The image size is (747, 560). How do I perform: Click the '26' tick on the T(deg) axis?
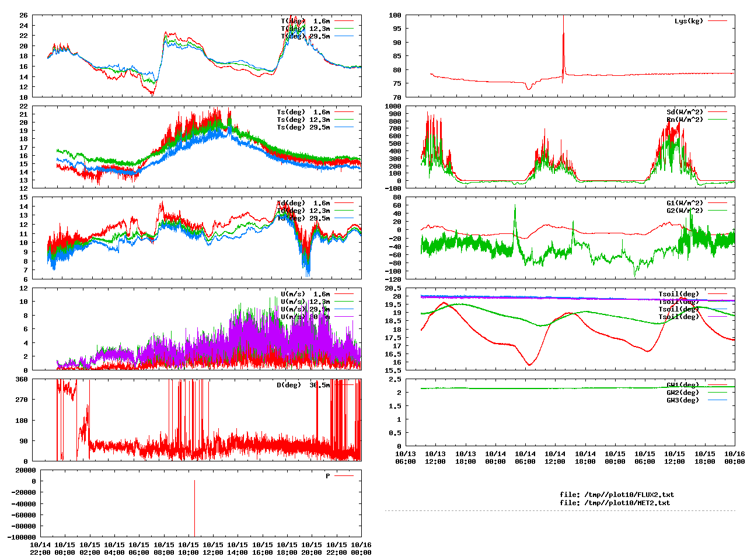point(23,15)
